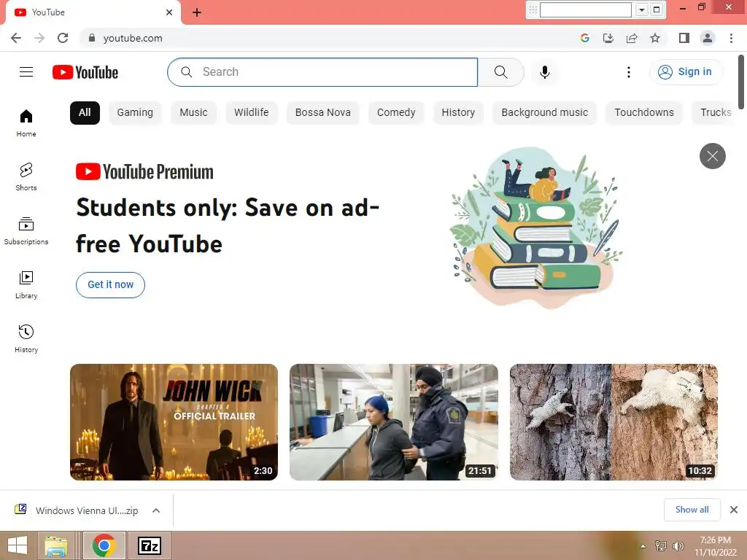Open the 21:51 airport officer video thumbnail

(394, 422)
